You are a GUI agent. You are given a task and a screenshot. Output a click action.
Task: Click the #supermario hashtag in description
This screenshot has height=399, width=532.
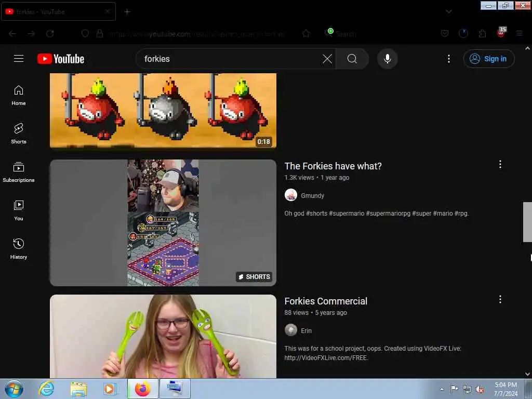pos(347,214)
